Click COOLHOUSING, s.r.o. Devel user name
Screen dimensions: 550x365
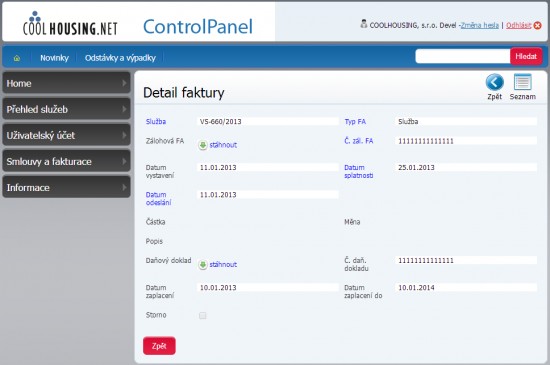click(413, 25)
